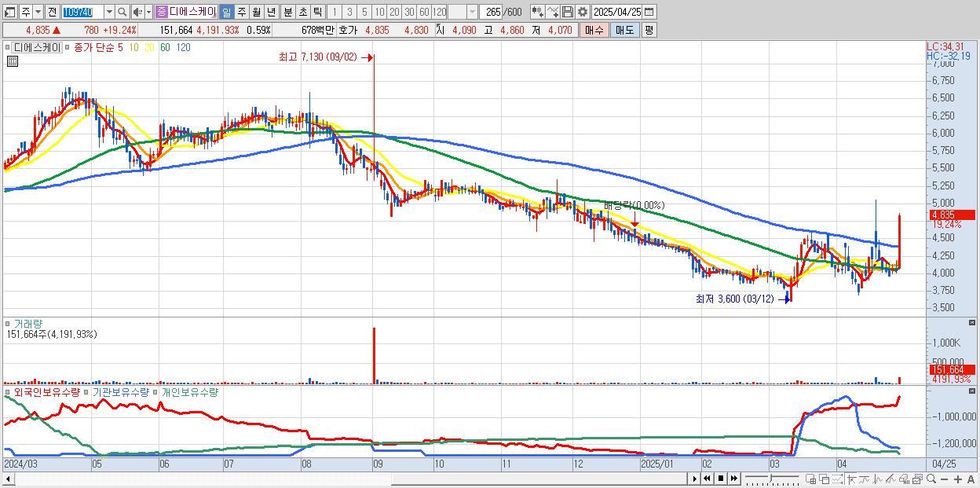
Task: Select the 120-day moving average legend
Action: [x=183, y=47]
